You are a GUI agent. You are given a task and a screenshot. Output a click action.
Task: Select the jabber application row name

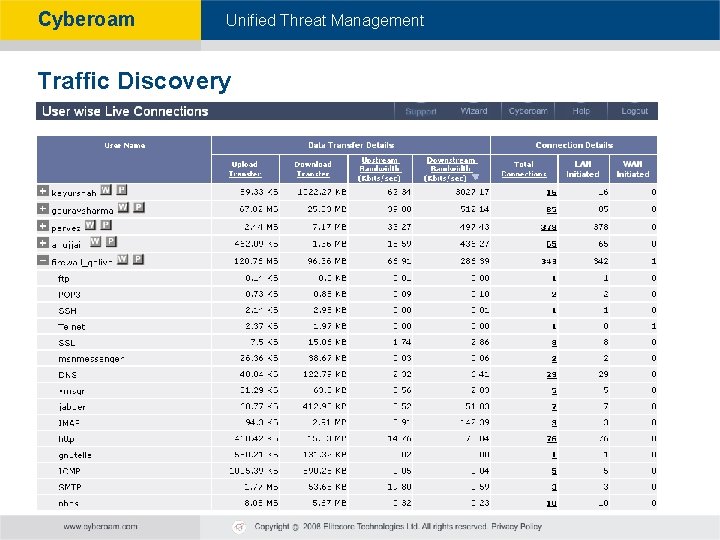[x=72, y=407]
